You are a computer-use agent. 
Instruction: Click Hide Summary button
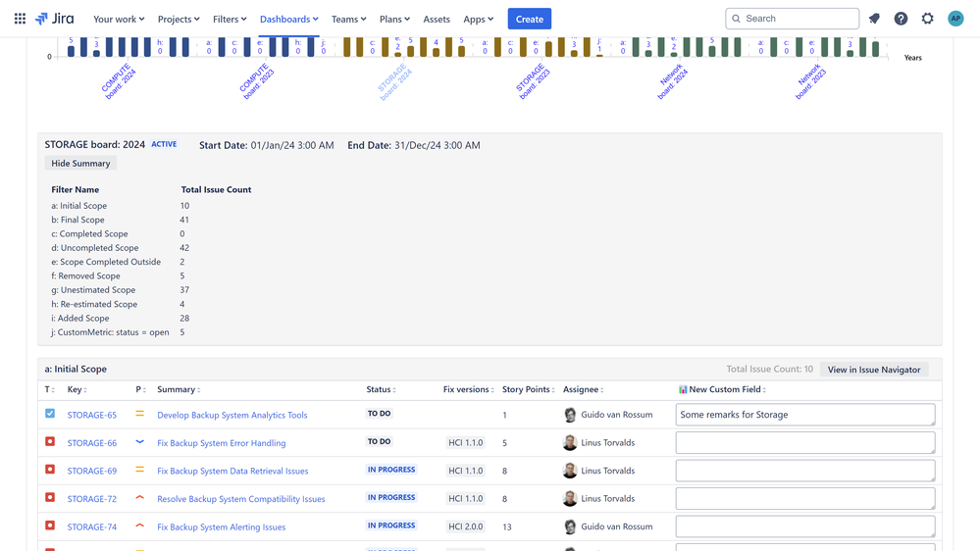coord(80,163)
